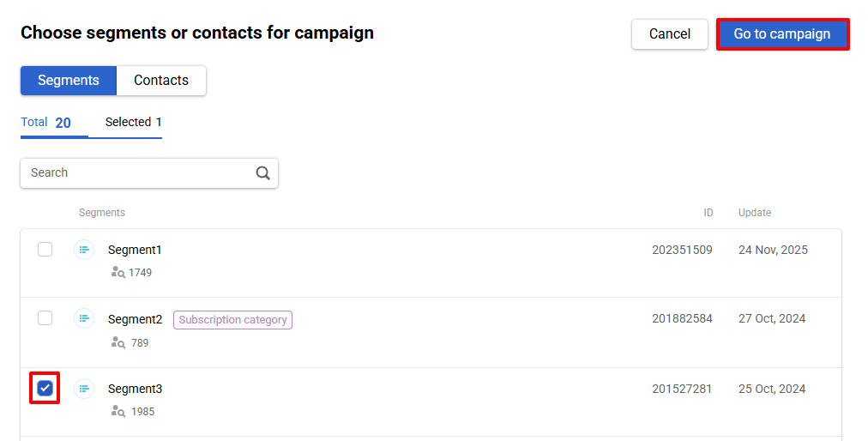The image size is (868, 441).
Task: Click the Segment3 name
Action: pos(135,389)
